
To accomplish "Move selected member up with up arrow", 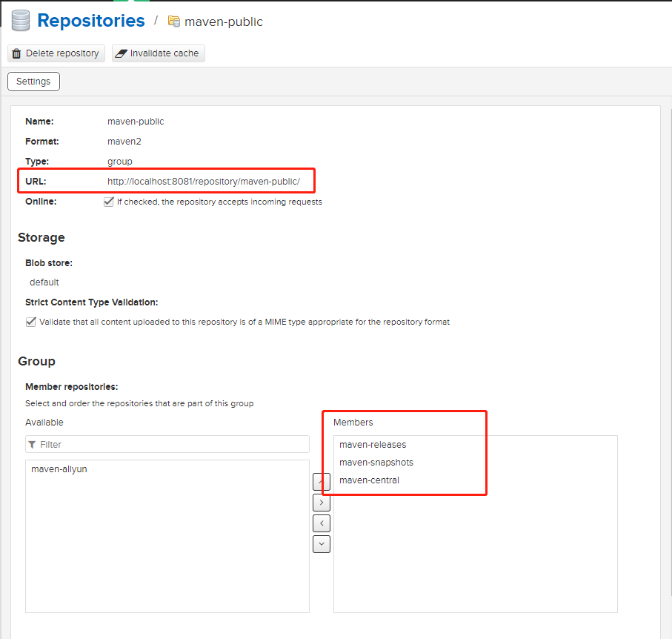I will [x=322, y=483].
